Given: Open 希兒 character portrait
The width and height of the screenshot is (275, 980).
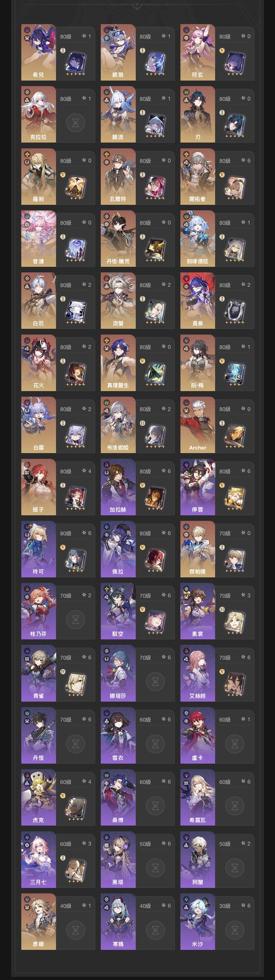Looking at the screenshot, I should [x=38, y=52].
